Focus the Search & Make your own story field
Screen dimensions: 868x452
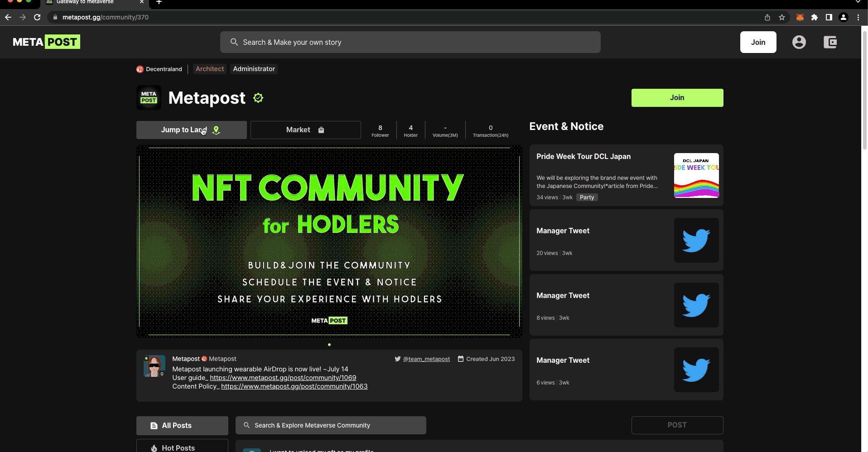coord(410,42)
